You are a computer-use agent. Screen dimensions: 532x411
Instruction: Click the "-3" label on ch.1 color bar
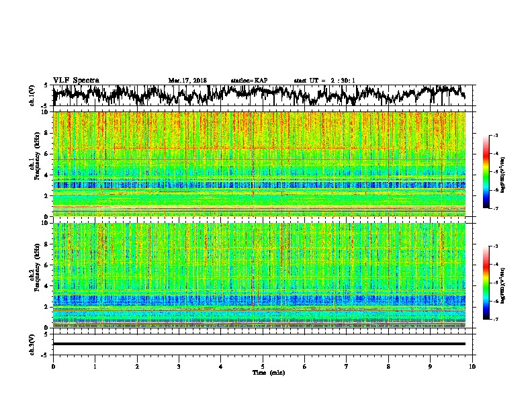(x=495, y=135)
